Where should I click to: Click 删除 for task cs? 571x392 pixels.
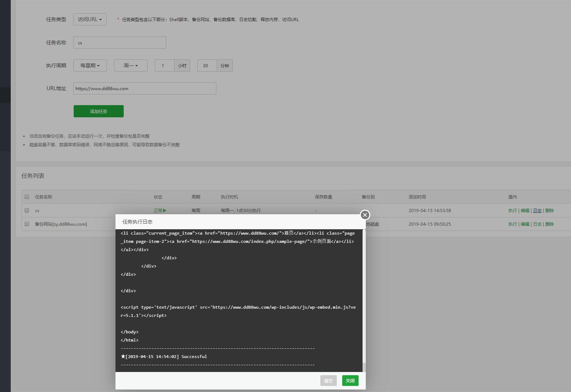tap(550, 211)
